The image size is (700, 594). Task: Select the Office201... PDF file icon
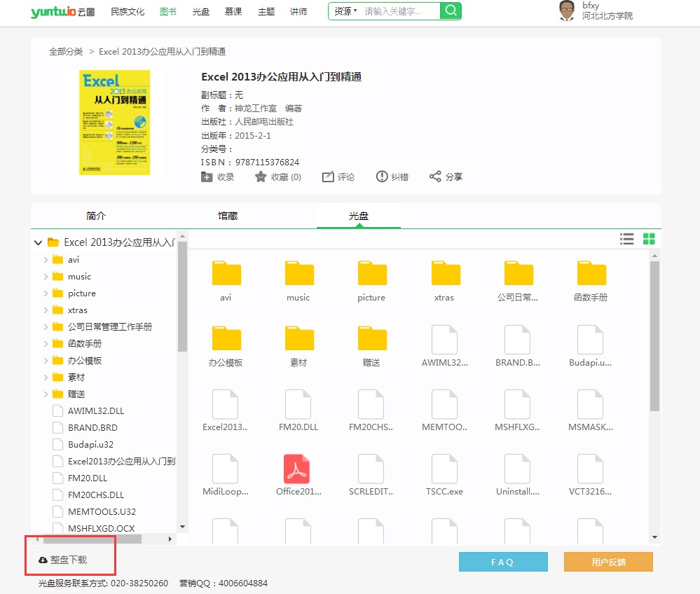297,469
